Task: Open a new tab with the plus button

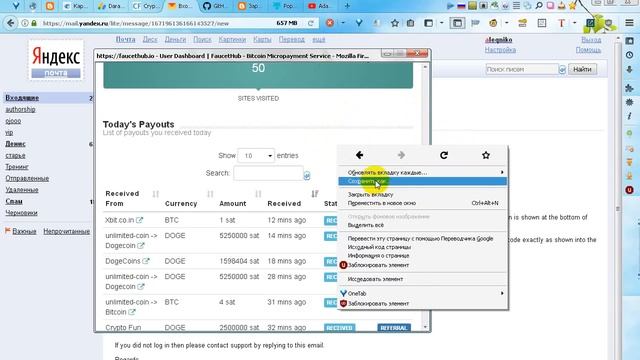Action: pos(347,6)
